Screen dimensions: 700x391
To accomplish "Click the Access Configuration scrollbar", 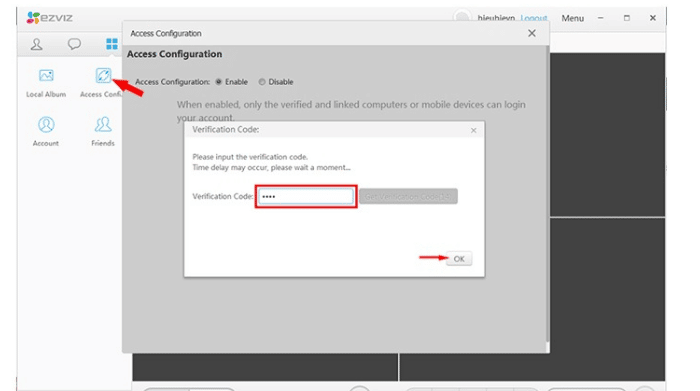I will (x=548, y=194).
